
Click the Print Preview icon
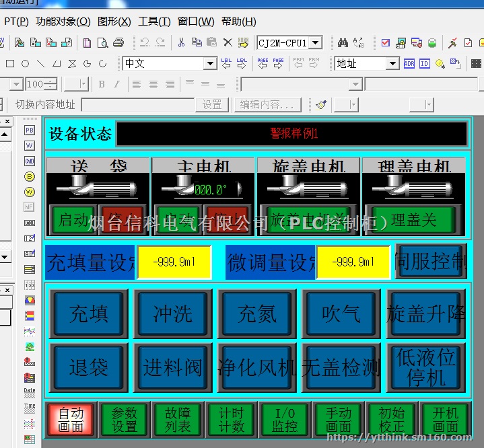[x=102, y=42]
